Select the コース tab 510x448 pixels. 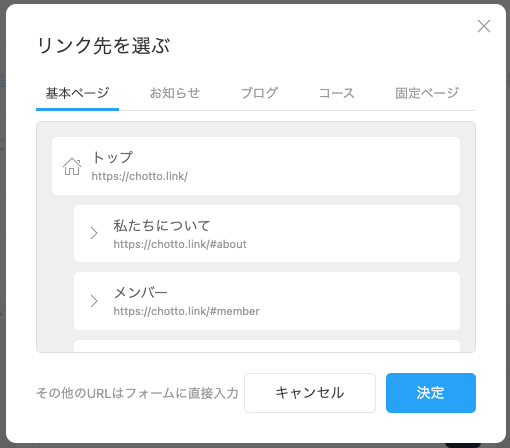337,93
